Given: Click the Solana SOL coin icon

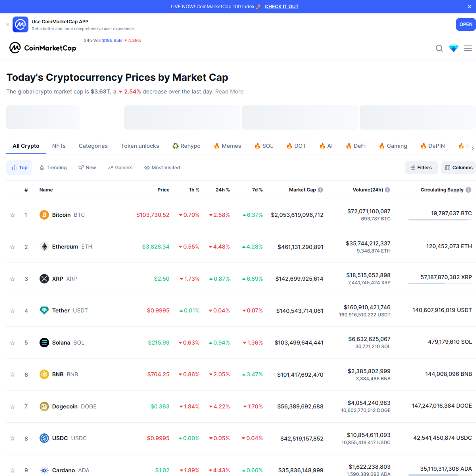Looking at the screenshot, I should click(x=44, y=342).
